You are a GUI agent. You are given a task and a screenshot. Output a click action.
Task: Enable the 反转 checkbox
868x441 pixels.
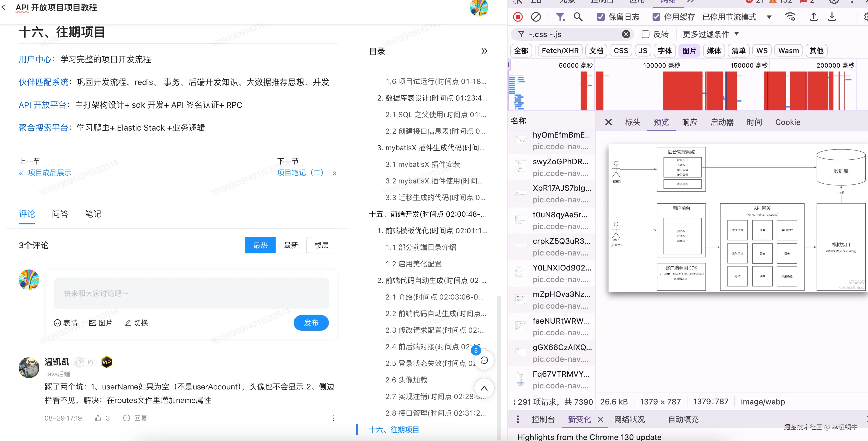click(x=645, y=34)
